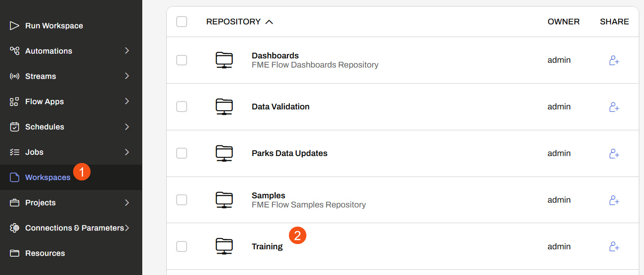
Task: Click the share icon for Dashboards repository
Action: coord(614,60)
